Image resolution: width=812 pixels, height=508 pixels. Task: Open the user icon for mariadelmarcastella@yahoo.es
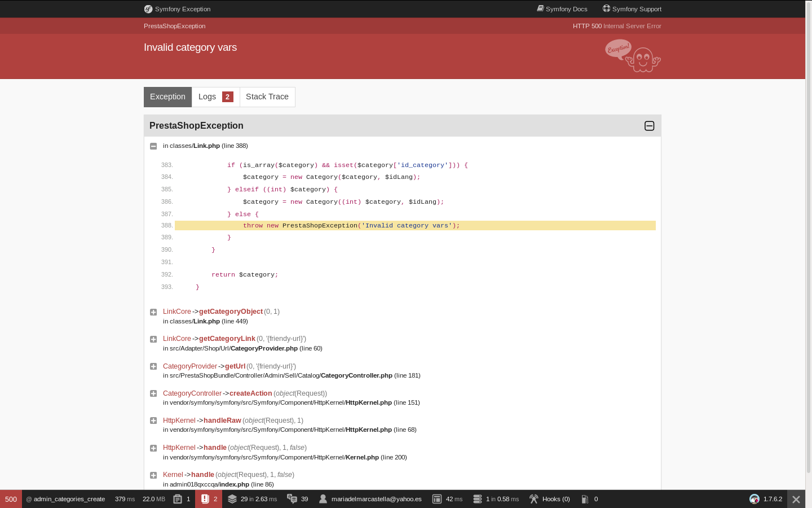click(x=323, y=499)
